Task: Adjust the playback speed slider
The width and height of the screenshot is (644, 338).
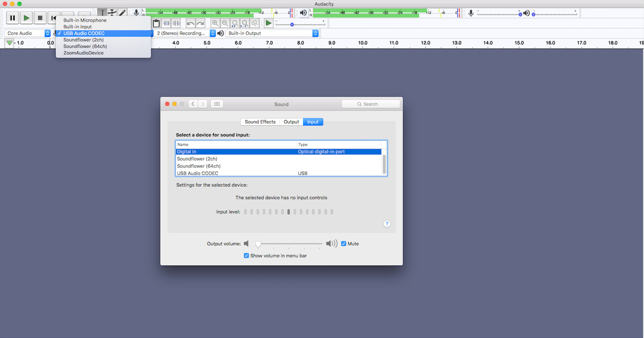Action: (x=300, y=24)
